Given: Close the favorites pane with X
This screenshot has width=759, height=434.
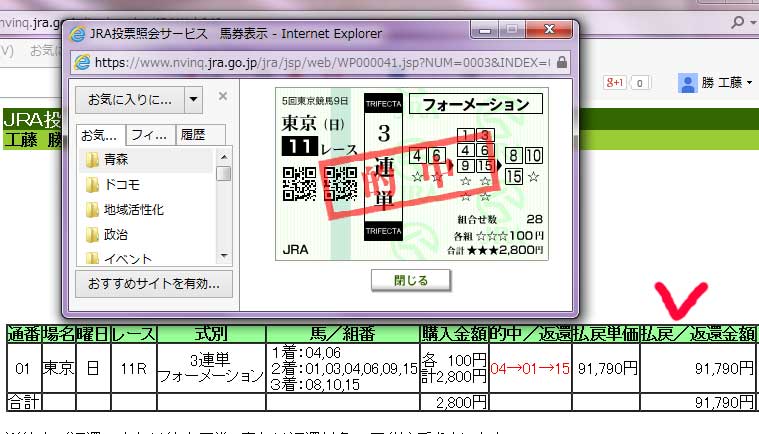Looking at the screenshot, I should pos(223,96).
